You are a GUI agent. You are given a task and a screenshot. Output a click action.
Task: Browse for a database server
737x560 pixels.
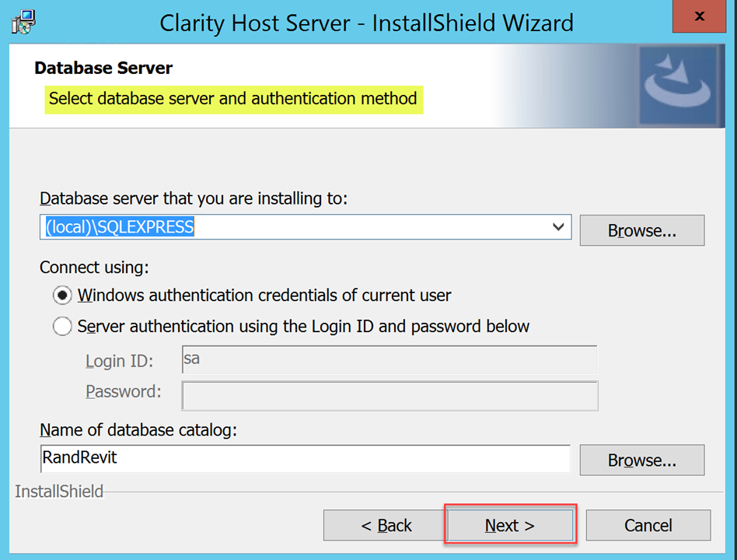click(641, 231)
